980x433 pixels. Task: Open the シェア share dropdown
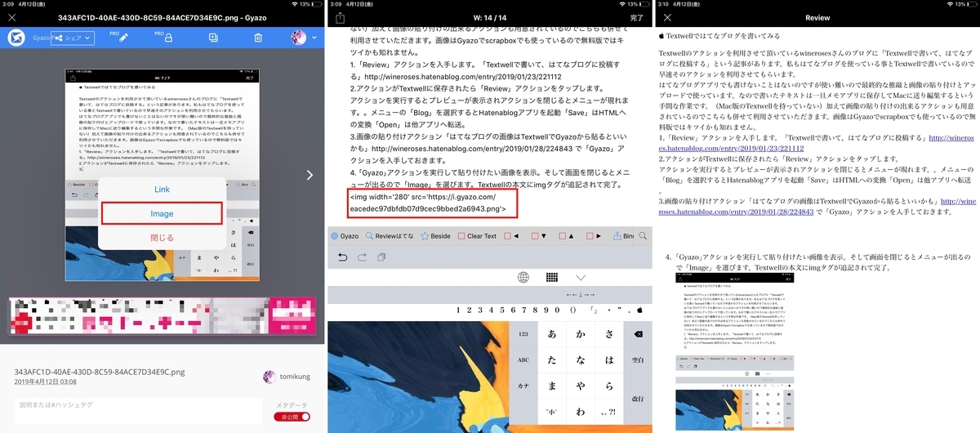click(73, 38)
